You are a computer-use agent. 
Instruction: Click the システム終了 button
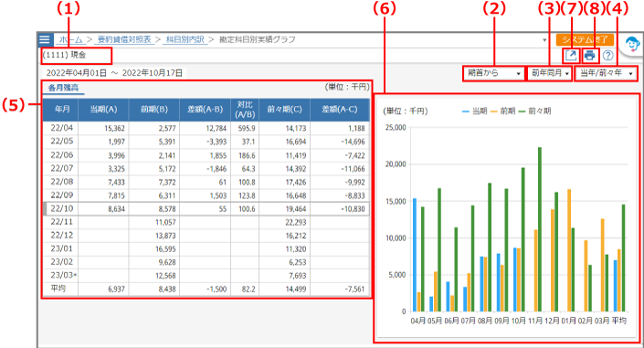(x=585, y=39)
